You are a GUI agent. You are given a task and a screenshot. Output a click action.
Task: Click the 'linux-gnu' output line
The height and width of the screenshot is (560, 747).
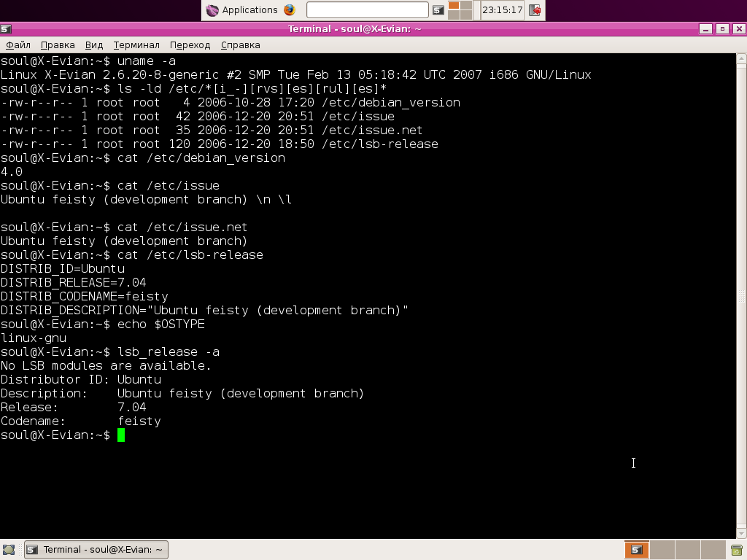(34, 338)
